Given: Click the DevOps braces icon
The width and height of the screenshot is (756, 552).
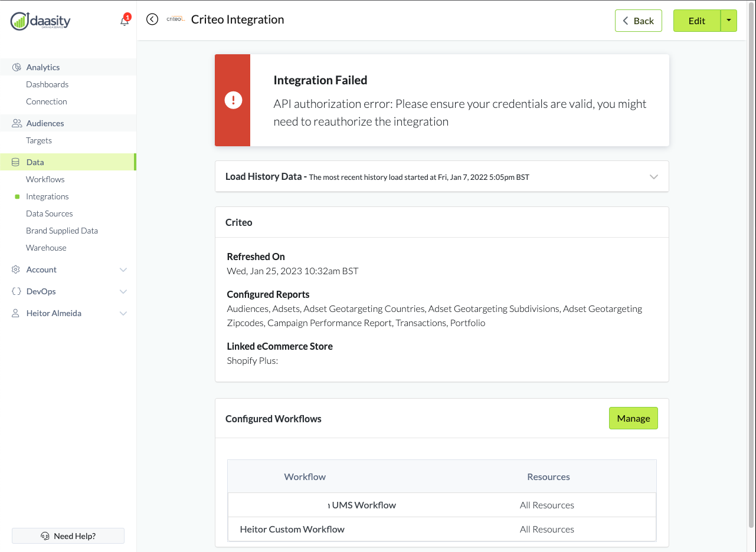Looking at the screenshot, I should point(17,291).
